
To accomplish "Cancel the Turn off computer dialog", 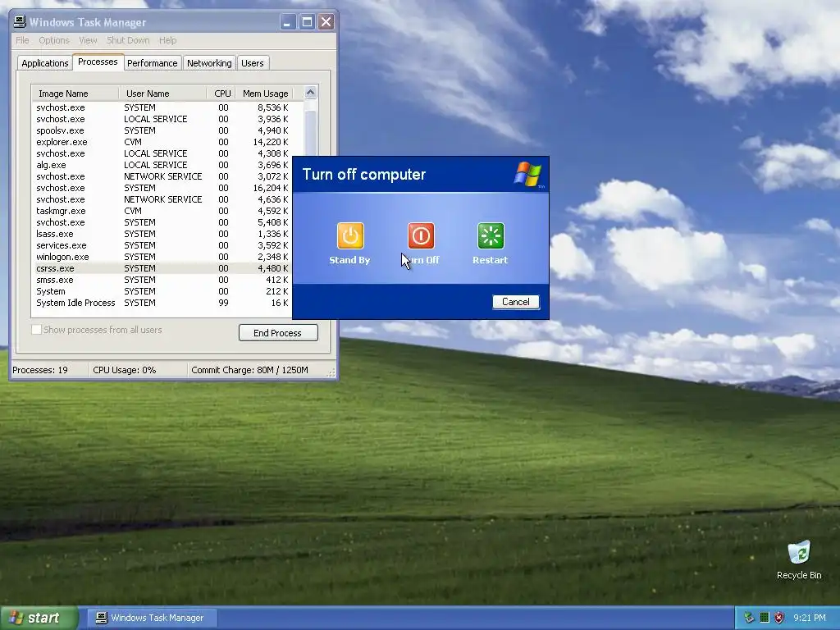I will (515, 302).
